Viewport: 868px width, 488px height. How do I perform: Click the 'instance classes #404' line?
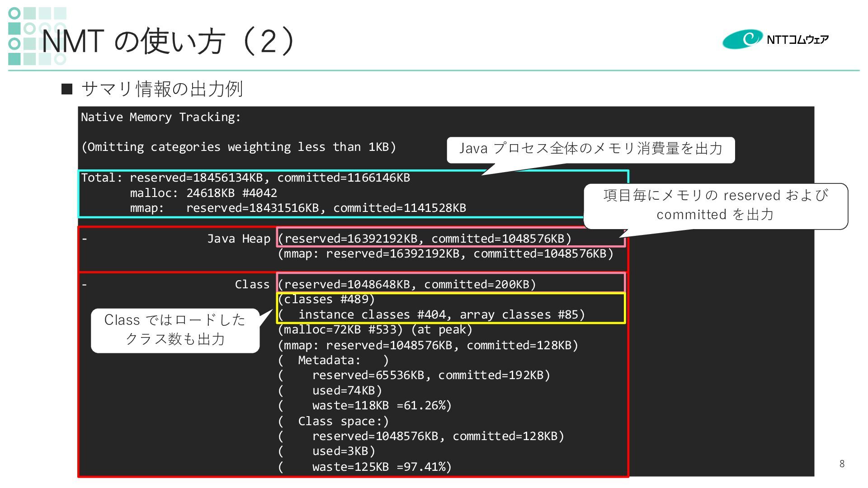[432, 315]
